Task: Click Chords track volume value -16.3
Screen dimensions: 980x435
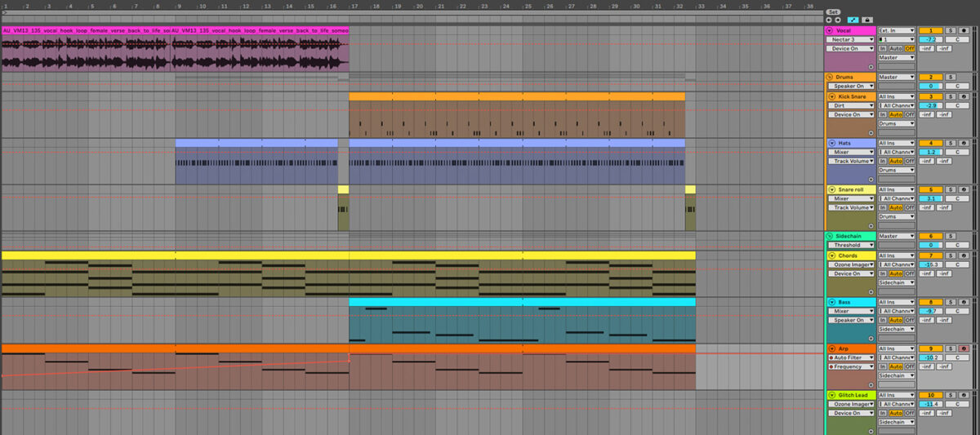Action: [x=930, y=264]
